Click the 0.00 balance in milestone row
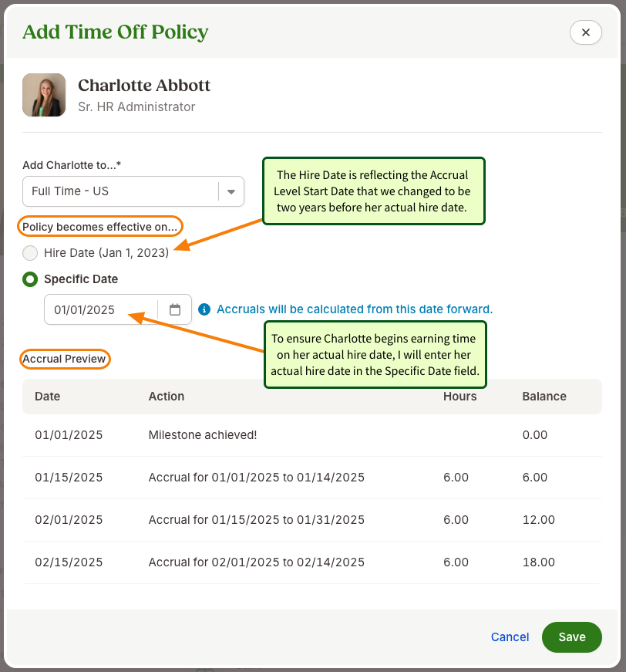Viewport: 626px width, 672px height. coord(535,435)
